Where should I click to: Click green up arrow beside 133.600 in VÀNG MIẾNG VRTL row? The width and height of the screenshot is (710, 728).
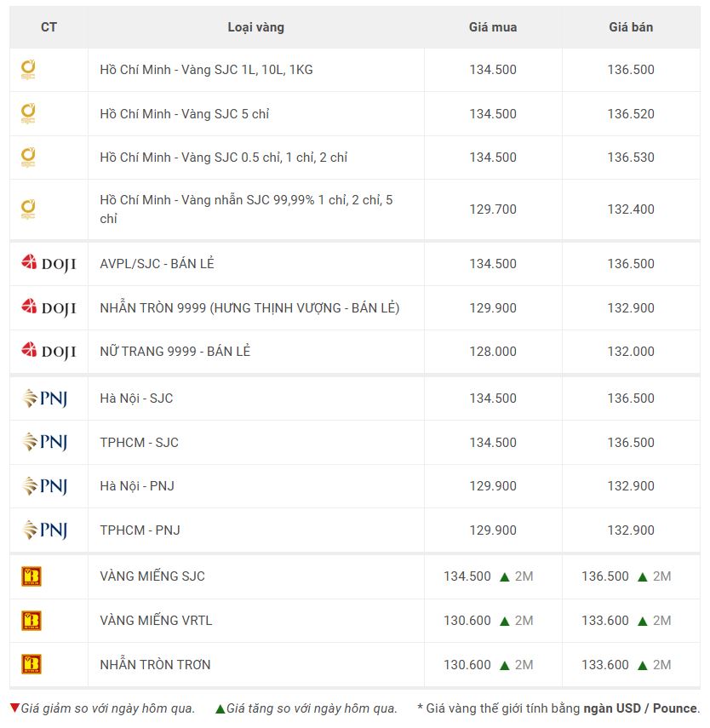click(642, 622)
